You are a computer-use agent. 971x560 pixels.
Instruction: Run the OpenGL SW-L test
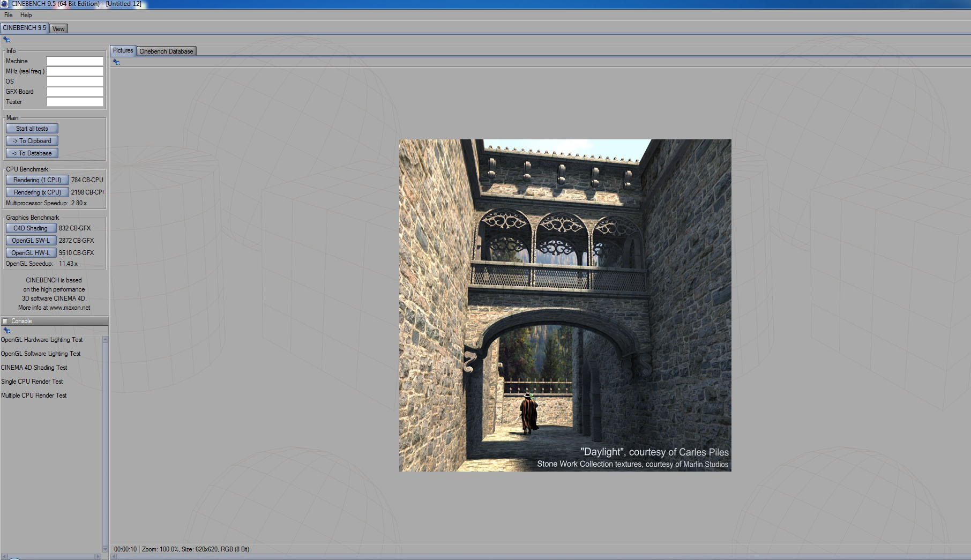(31, 241)
